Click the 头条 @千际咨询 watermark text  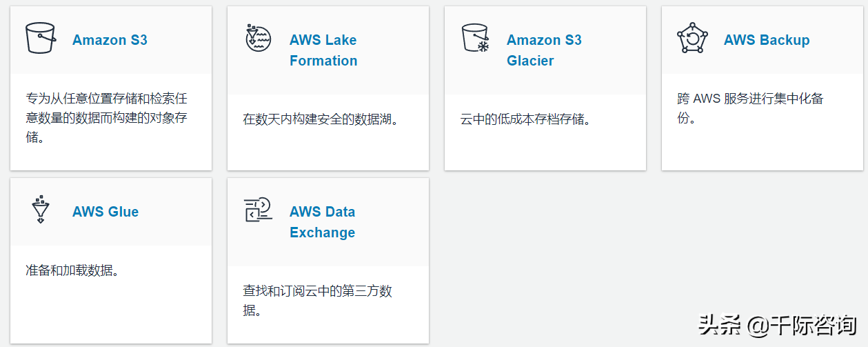778,325
